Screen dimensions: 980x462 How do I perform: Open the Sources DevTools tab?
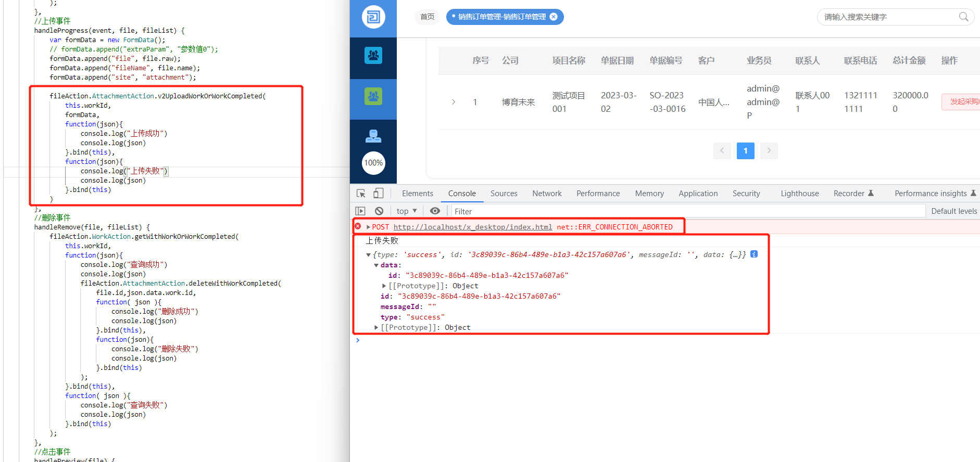point(504,194)
